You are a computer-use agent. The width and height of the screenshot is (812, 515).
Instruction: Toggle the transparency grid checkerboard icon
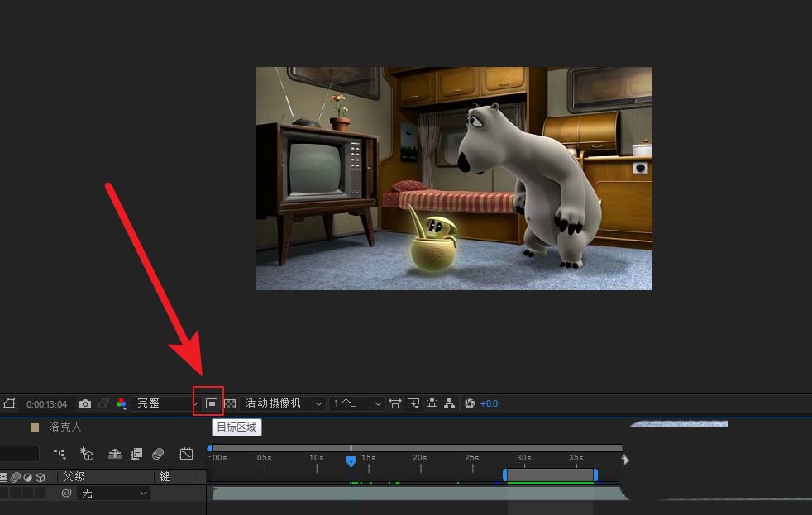click(x=231, y=403)
